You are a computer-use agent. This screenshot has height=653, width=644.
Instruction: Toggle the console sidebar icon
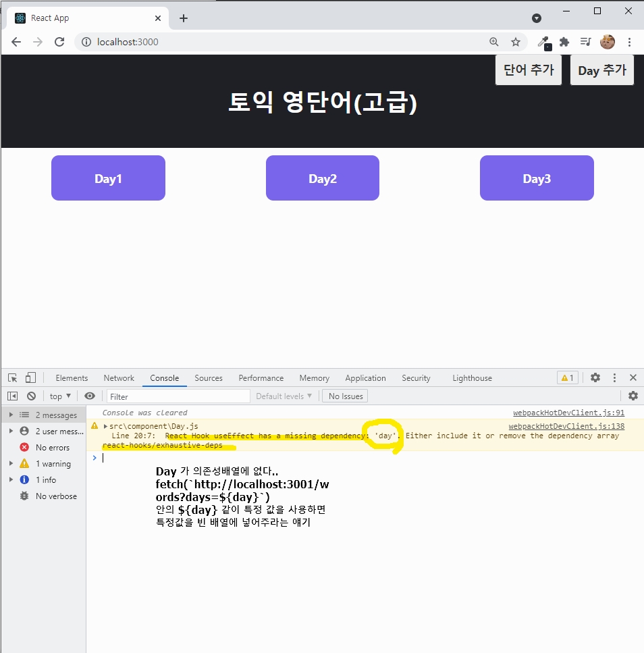click(13, 396)
